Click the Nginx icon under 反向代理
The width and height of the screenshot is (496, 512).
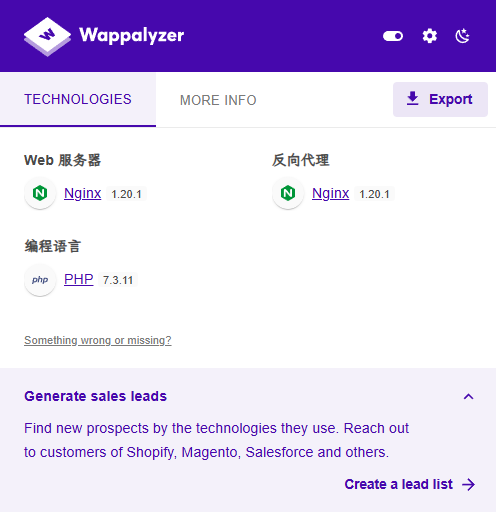[x=288, y=193]
